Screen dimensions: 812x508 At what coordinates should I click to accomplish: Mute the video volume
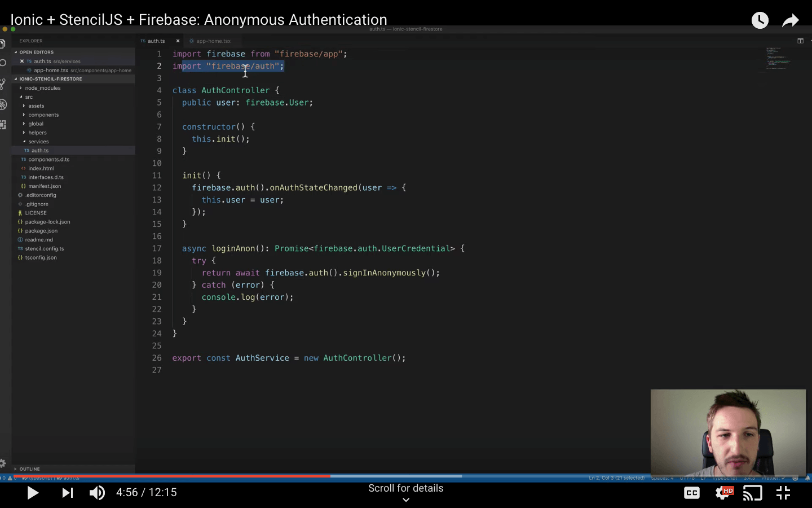coord(97,493)
